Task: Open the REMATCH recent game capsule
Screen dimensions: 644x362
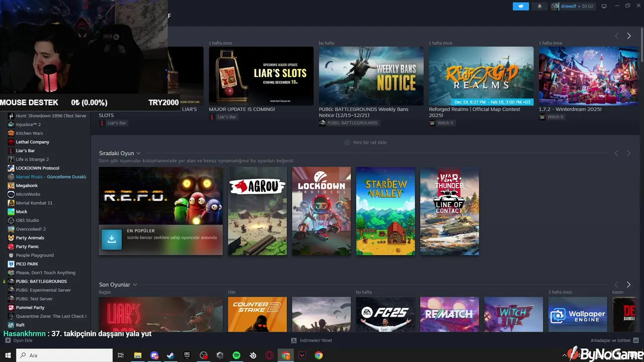Action: (450, 314)
